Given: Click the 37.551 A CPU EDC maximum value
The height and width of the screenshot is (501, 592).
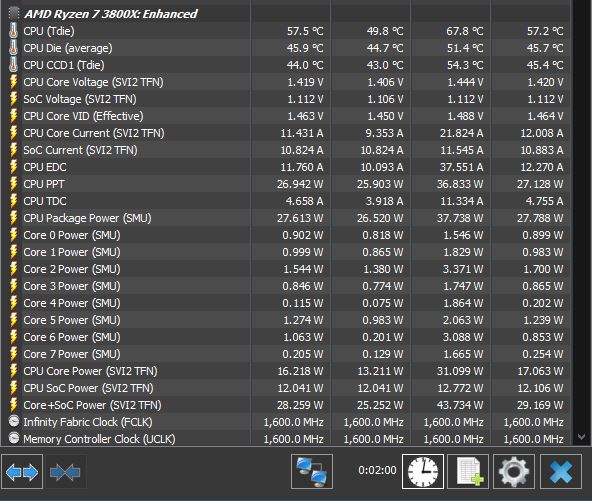Looking at the screenshot, I should (x=461, y=167).
